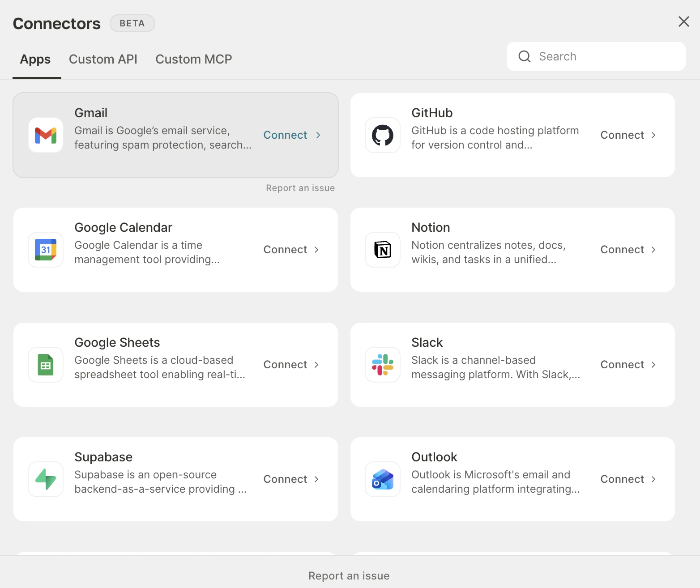Click the Google Calendar icon
This screenshot has height=588, width=700.
click(x=46, y=250)
